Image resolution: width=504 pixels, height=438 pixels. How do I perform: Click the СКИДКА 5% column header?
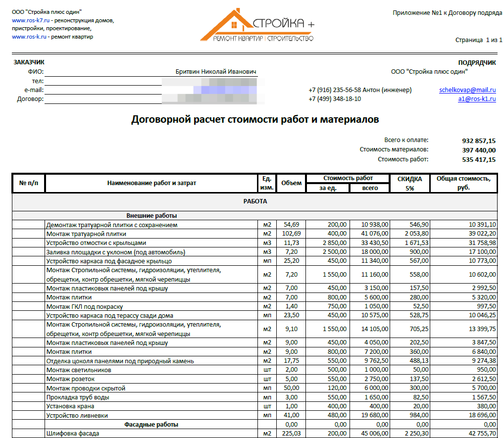[409, 183]
